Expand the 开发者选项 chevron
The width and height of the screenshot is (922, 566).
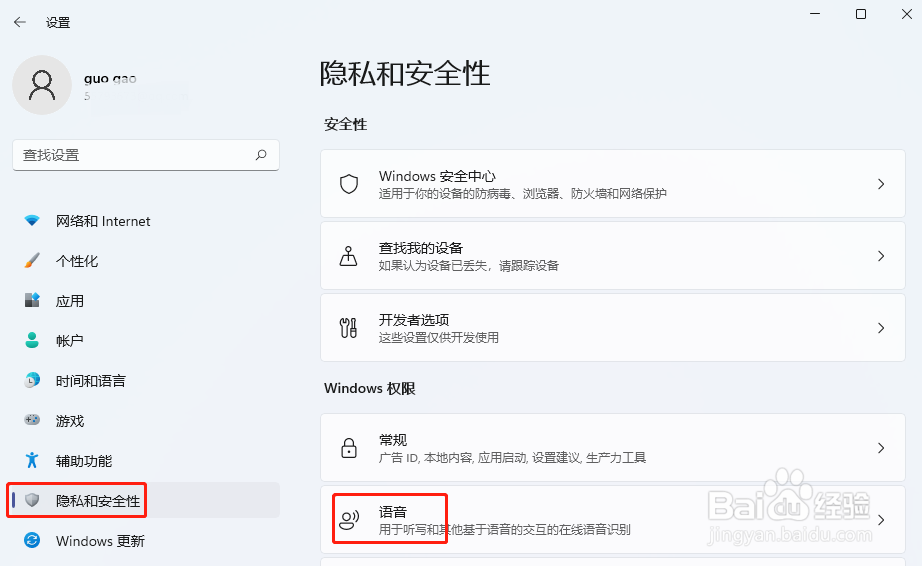click(881, 328)
